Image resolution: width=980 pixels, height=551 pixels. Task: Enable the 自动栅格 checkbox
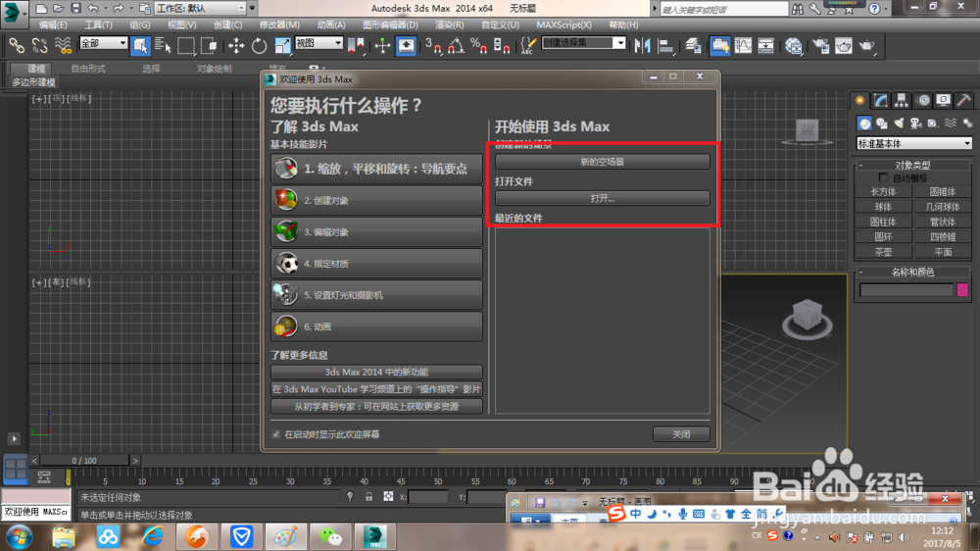pos(883,177)
